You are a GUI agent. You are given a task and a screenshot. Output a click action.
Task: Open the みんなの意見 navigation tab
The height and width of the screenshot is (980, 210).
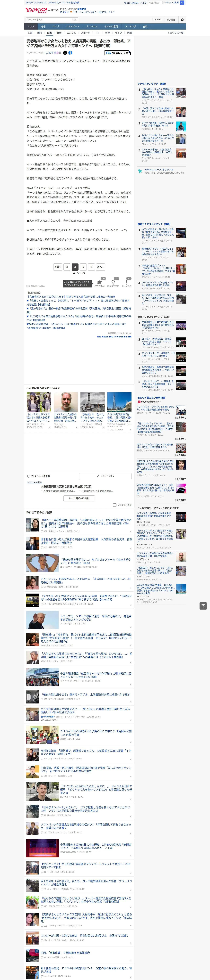click(111, 27)
